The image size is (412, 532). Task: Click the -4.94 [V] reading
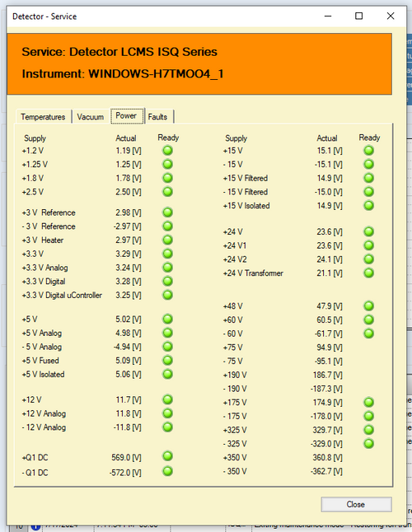pos(127,347)
